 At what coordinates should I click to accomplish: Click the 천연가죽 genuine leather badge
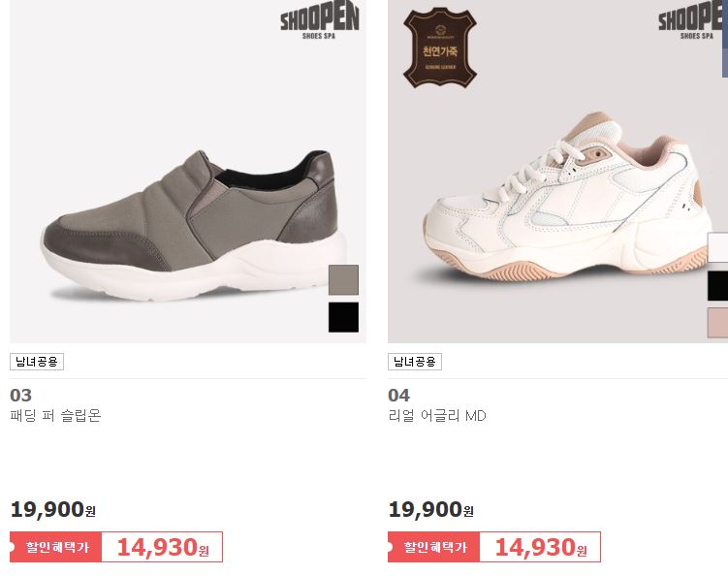coord(440,48)
